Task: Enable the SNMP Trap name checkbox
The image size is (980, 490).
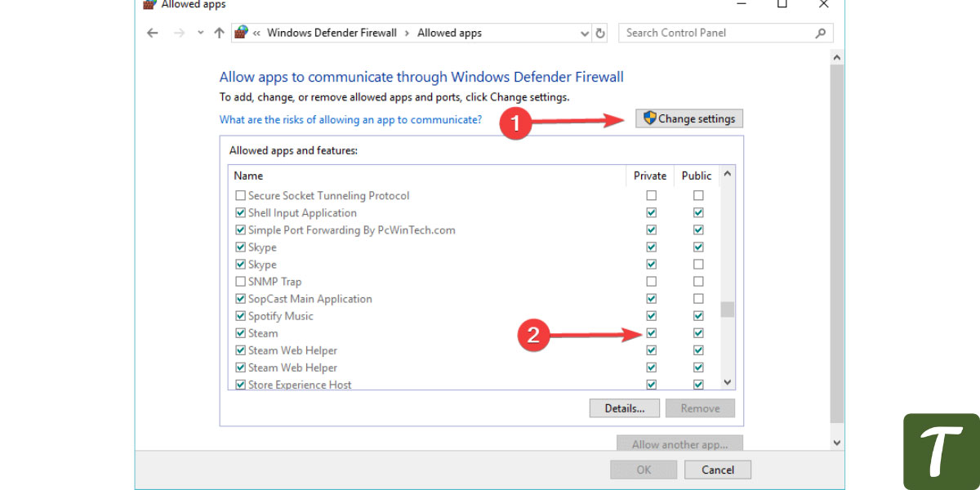Action: coord(240,282)
